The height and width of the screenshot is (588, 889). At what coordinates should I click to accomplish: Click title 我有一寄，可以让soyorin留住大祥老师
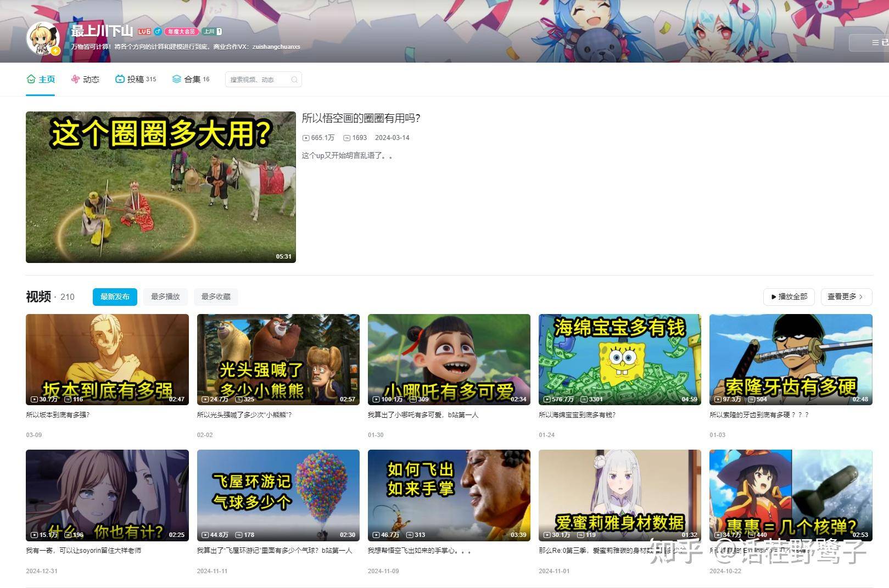tap(83, 551)
